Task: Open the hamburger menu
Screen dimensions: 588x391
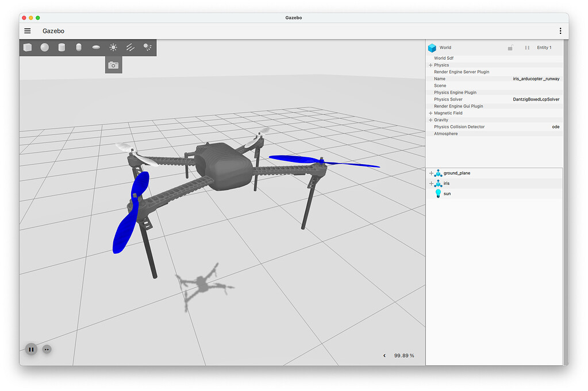Action: pyautogui.click(x=27, y=30)
